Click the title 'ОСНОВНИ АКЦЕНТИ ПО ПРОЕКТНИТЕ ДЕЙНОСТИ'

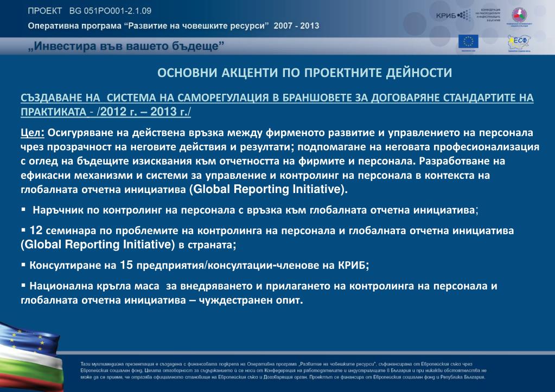pos(304,73)
